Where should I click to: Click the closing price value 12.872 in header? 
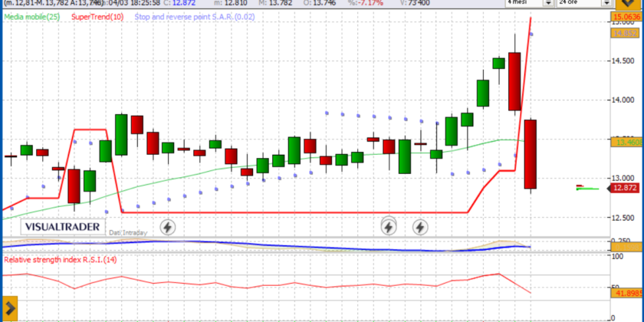(183, 3)
